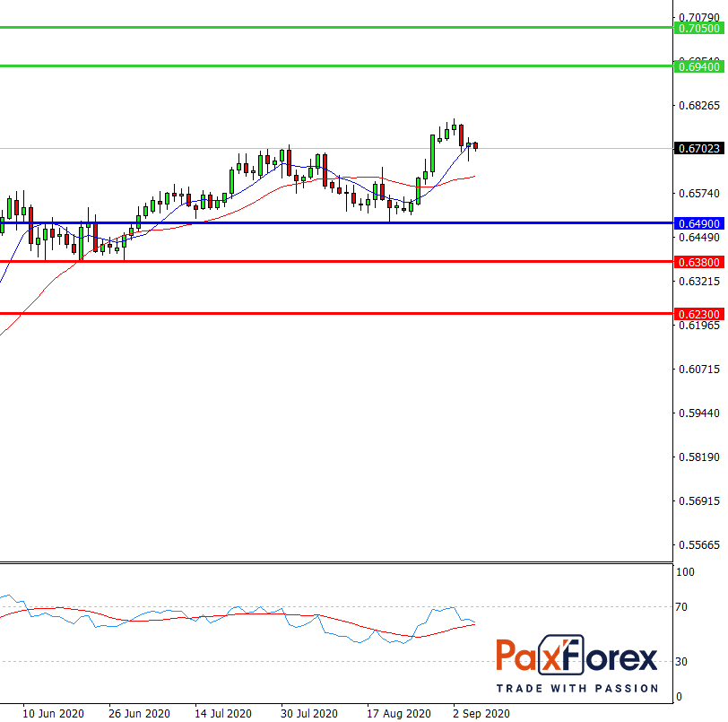Click the red 0.62300 level label
728x722 pixels.
coord(698,315)
